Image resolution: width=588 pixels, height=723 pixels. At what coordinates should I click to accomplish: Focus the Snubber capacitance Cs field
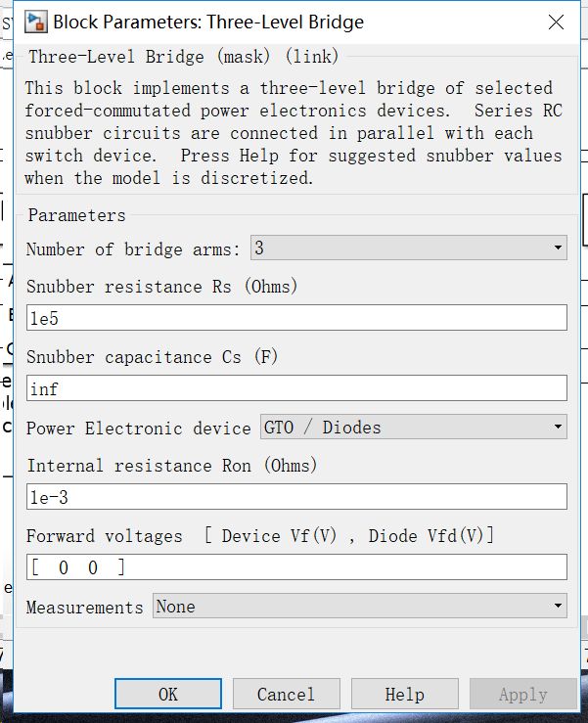(x=296, y=389)
